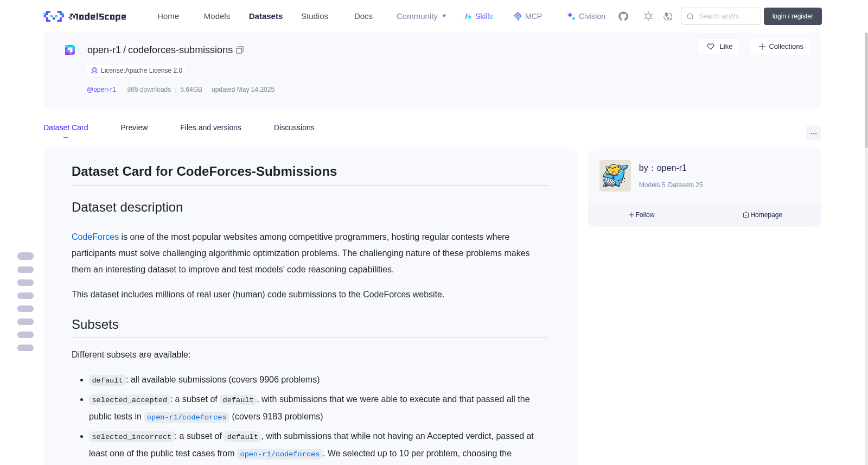Click the "5.64GB" size text
The width and height of the screenshot is (868, 465).
(x=191, y=90)
